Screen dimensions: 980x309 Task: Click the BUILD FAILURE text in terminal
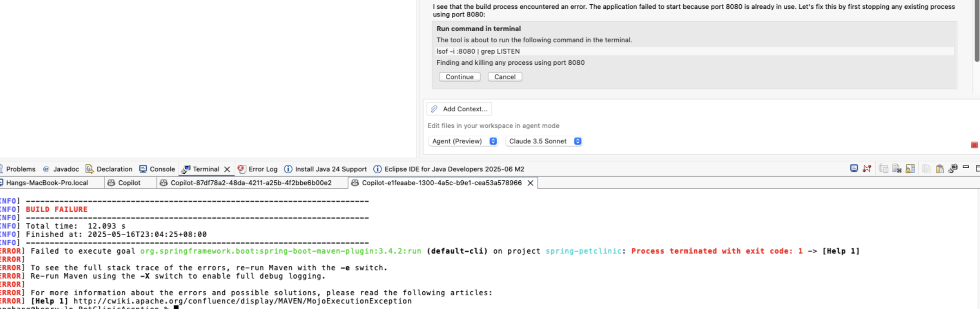(x=56, y=209)
